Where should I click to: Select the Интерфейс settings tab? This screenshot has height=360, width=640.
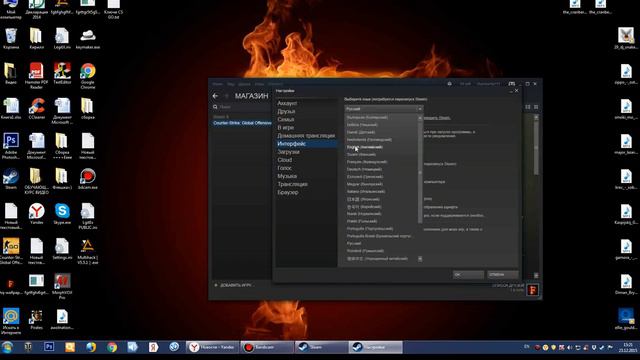click(306, 144)
